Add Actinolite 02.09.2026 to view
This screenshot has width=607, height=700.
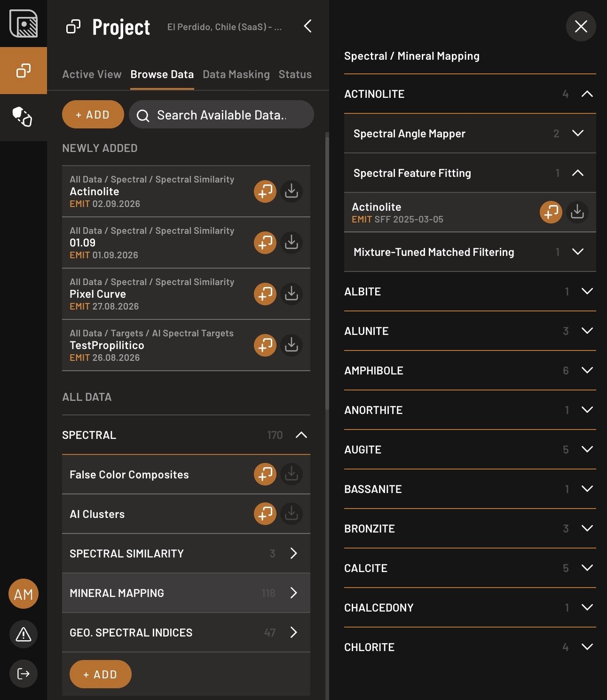(265, 191)
